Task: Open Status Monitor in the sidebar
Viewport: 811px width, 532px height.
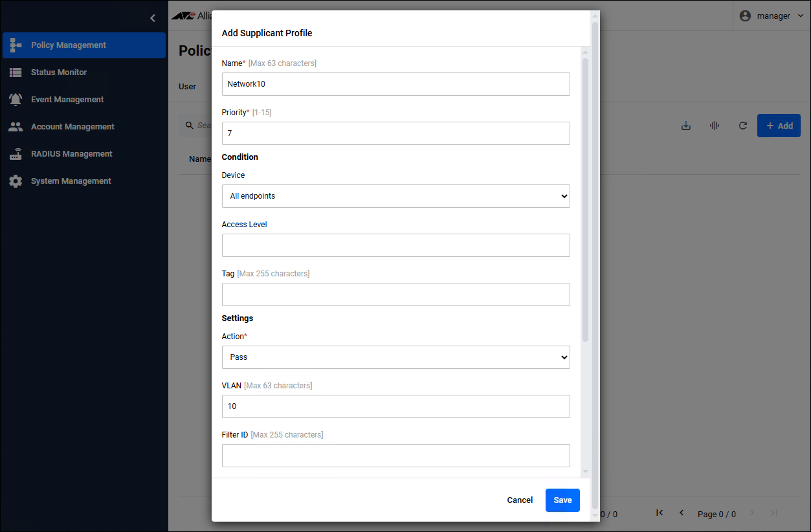Action: coord(59,72)
